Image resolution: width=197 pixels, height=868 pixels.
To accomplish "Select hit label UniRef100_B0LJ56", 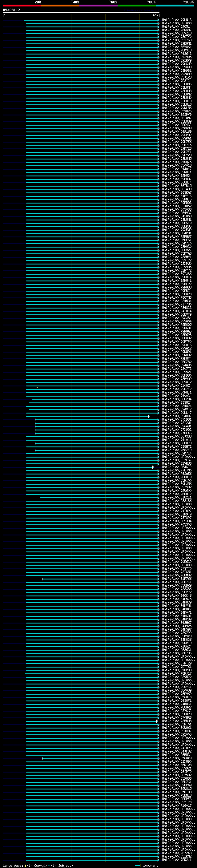I will tap(177, 484).
